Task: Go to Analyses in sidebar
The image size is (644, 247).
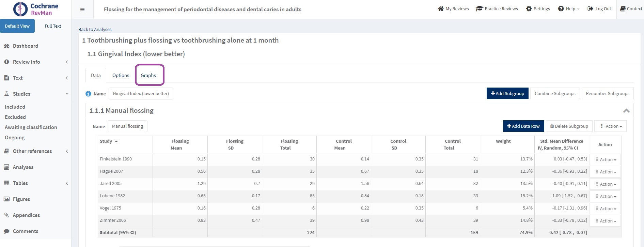Action: [x=23, y=167]
